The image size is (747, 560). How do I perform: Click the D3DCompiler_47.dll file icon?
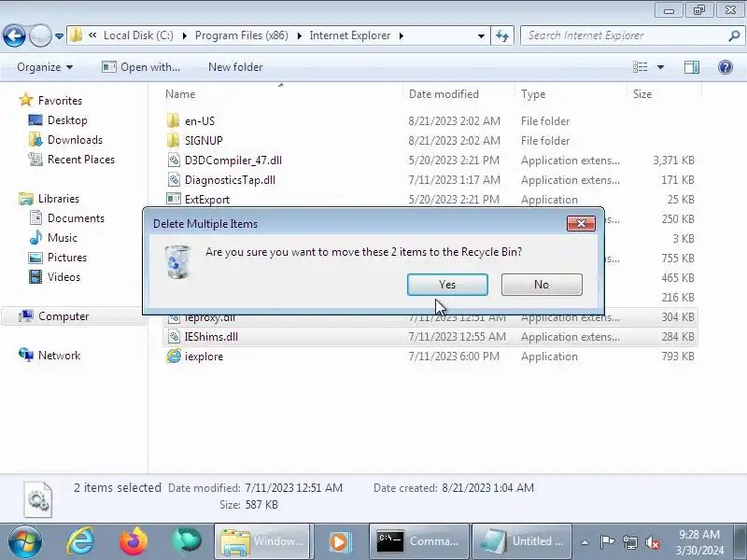[174, 160]
